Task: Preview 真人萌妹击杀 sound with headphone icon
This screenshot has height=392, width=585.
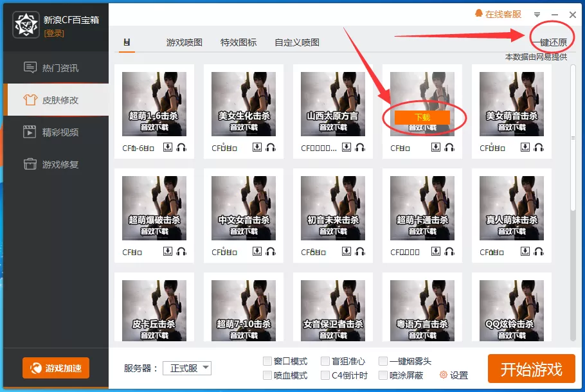Action: [539, 251]
